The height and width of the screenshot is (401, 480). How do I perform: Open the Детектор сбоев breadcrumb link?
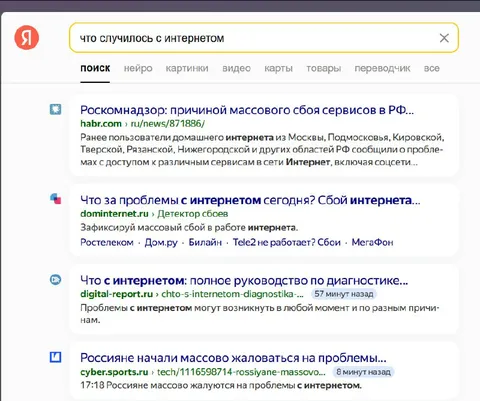click(x=193, y=214)
